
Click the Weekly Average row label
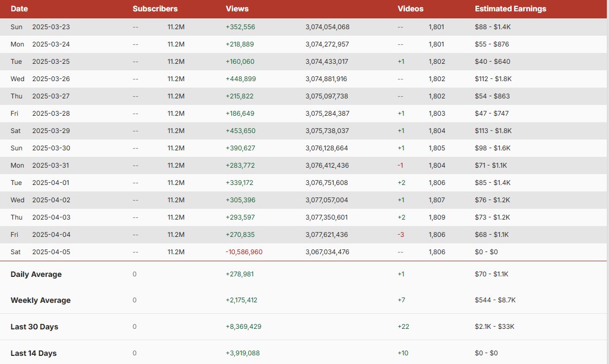pos(41,300)
